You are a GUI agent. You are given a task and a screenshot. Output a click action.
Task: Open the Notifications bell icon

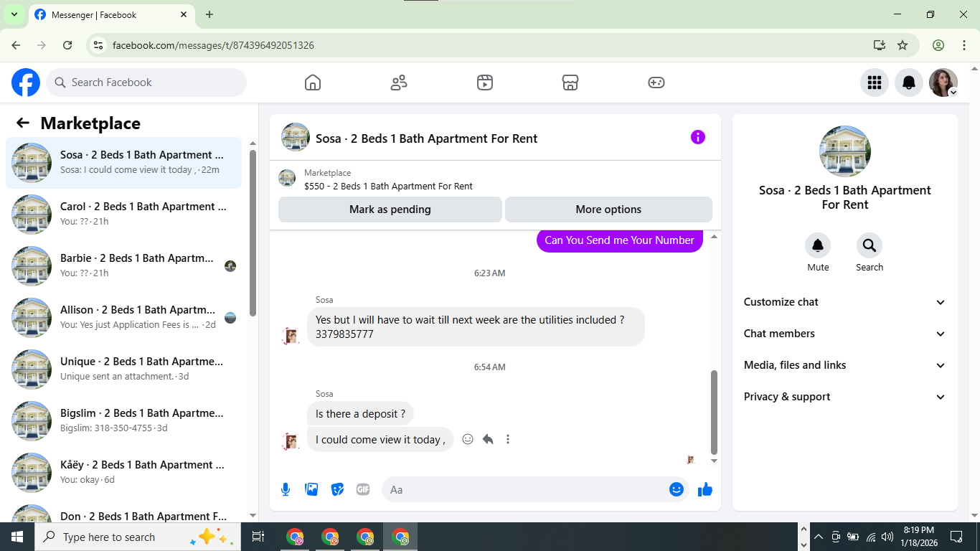[x=909, y=83]
